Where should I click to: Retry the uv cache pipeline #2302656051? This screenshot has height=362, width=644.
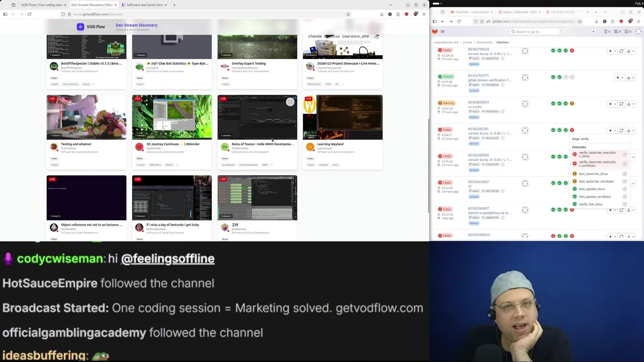point(621,104)
